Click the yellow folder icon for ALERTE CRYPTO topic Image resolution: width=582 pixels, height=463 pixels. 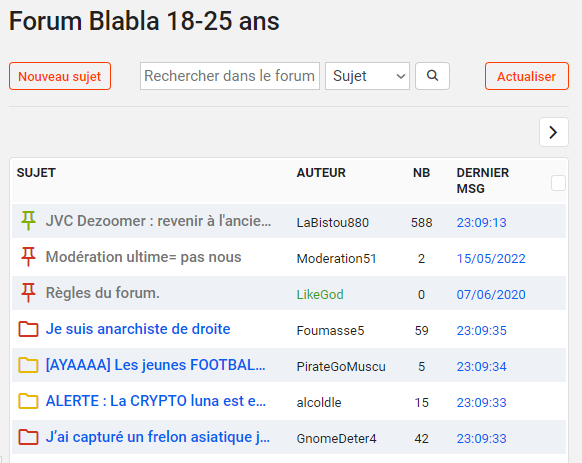(x=28, y=401)
